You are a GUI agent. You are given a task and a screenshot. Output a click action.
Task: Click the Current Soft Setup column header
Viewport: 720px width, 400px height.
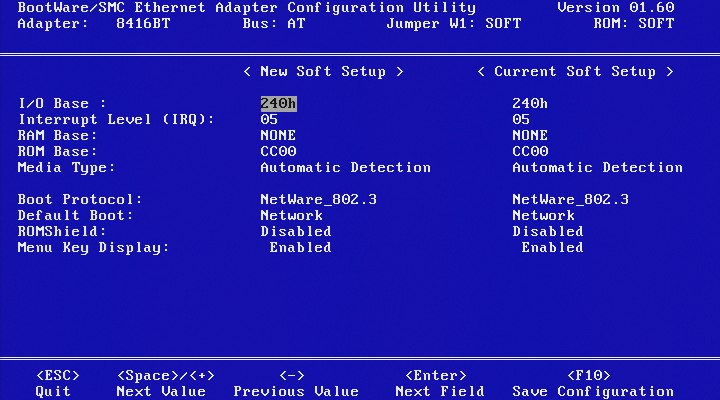click(x=575, y=72)
